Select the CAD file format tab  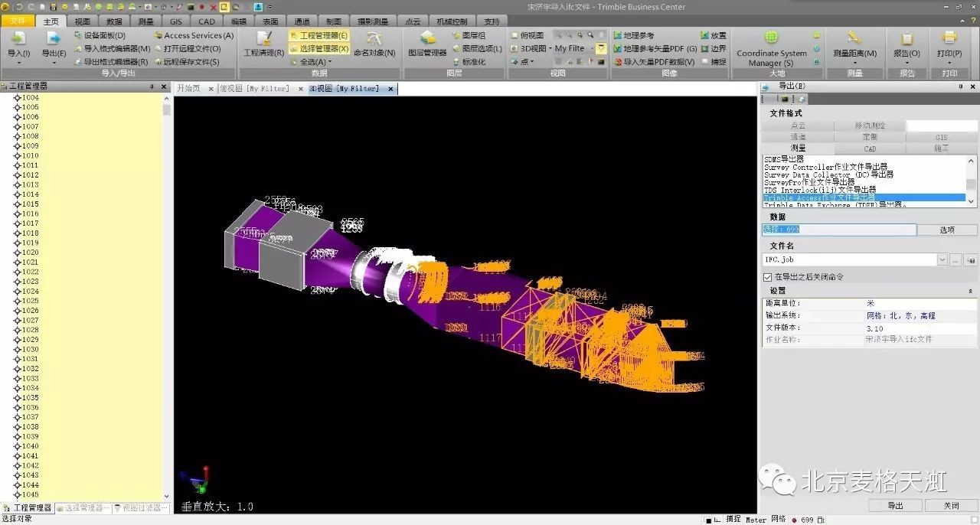870,148
